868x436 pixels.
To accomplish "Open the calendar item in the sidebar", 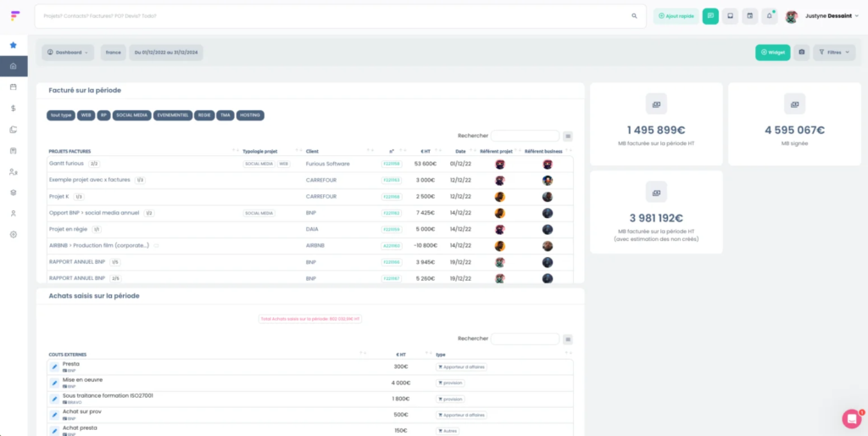I will 13,87.
